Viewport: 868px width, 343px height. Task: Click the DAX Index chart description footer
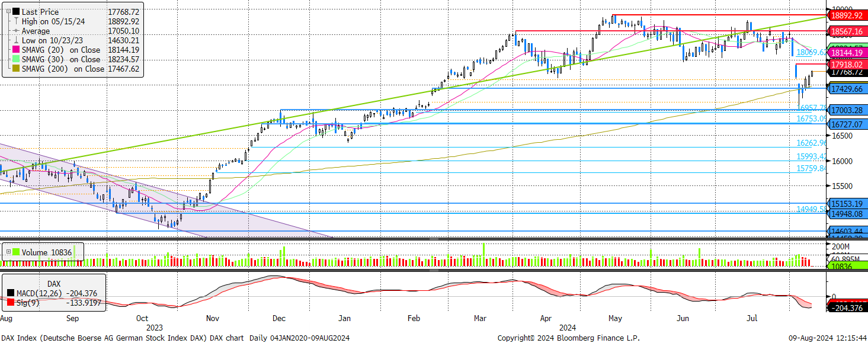(x=175, y=338)
